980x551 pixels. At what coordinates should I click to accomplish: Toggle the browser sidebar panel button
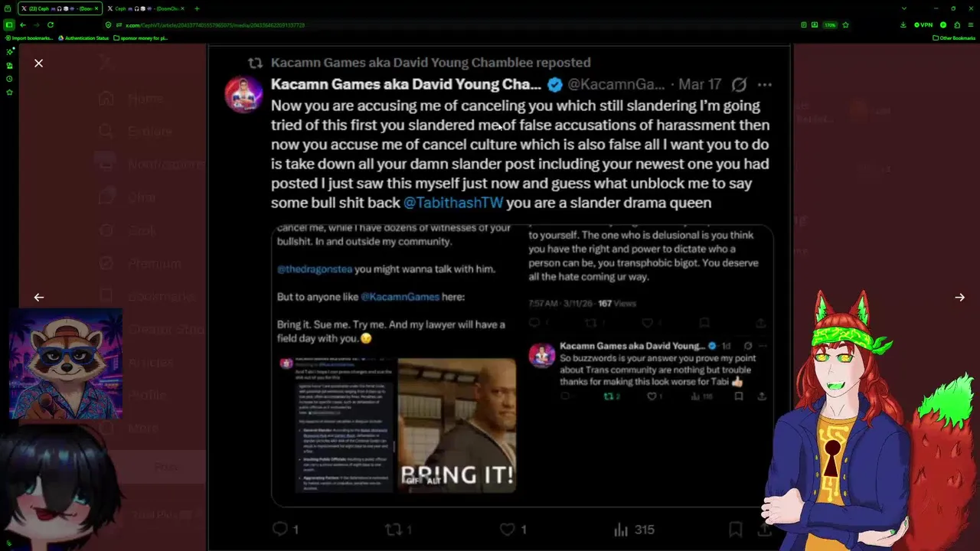click(x=9, y=24)
